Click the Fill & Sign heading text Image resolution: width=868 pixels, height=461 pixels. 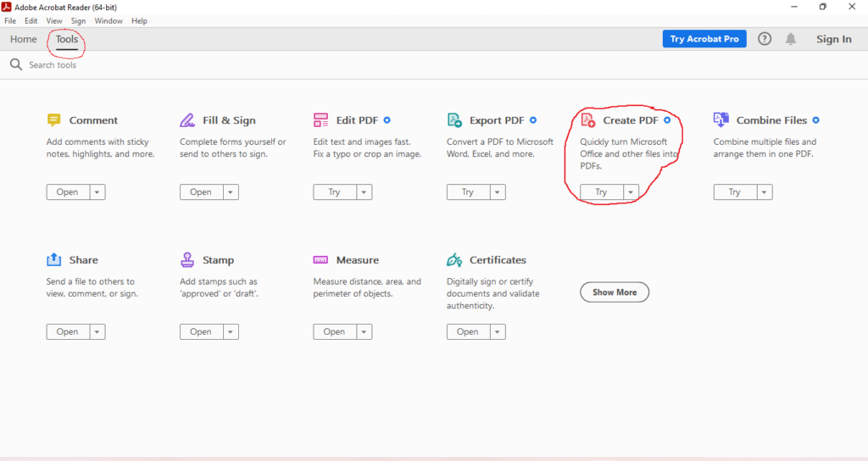coord(229,120)
